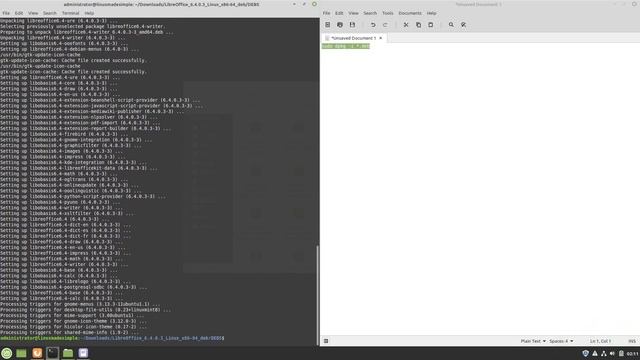Launch Firefox from the taskbar
The image size is (640, 360).
click(x=37, y=353)
